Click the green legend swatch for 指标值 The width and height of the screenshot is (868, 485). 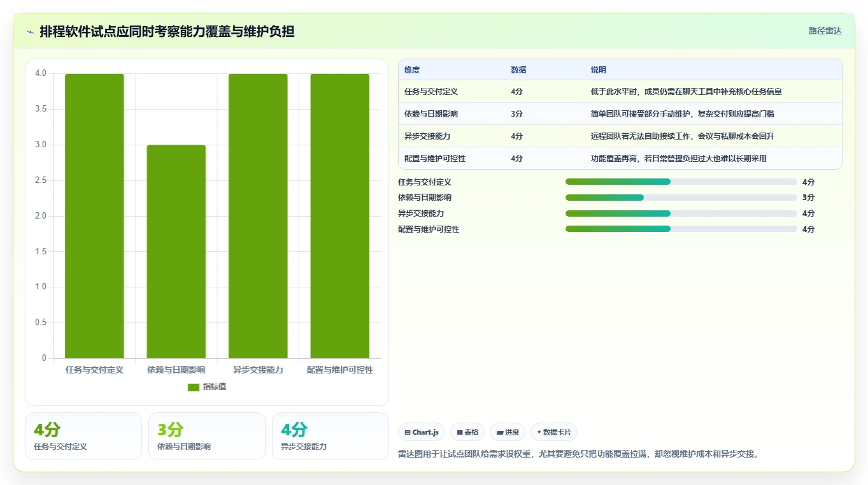[194, 387]
